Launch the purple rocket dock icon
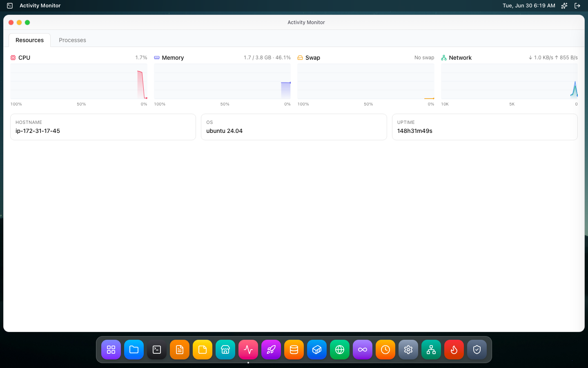 click(271, 350)
